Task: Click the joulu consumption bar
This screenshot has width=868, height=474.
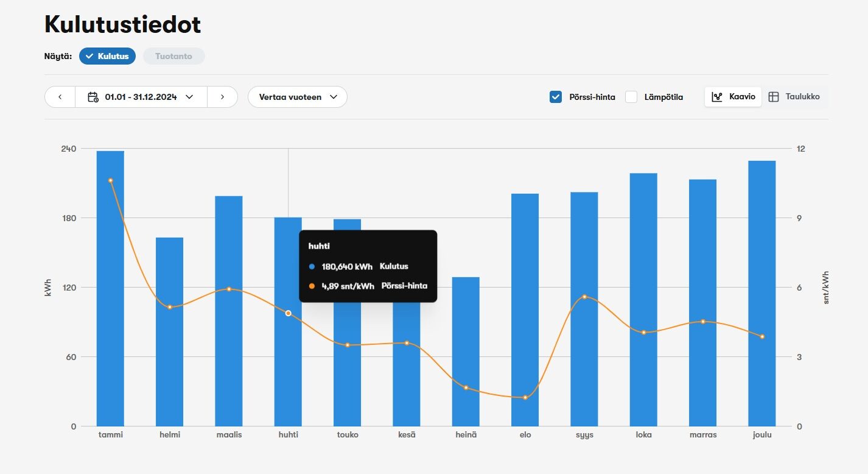Action: (x=761, y=292)
